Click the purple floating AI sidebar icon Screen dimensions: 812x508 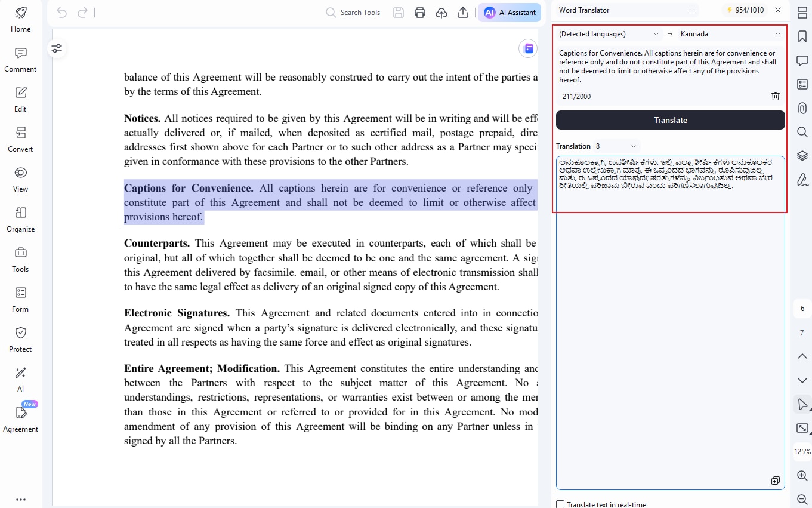[528, 48]
